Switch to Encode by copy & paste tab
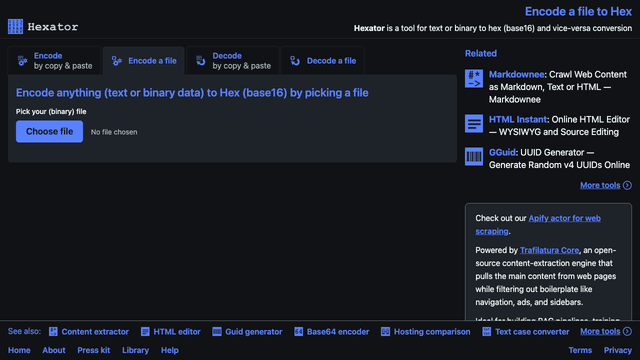 pos(54,61)
